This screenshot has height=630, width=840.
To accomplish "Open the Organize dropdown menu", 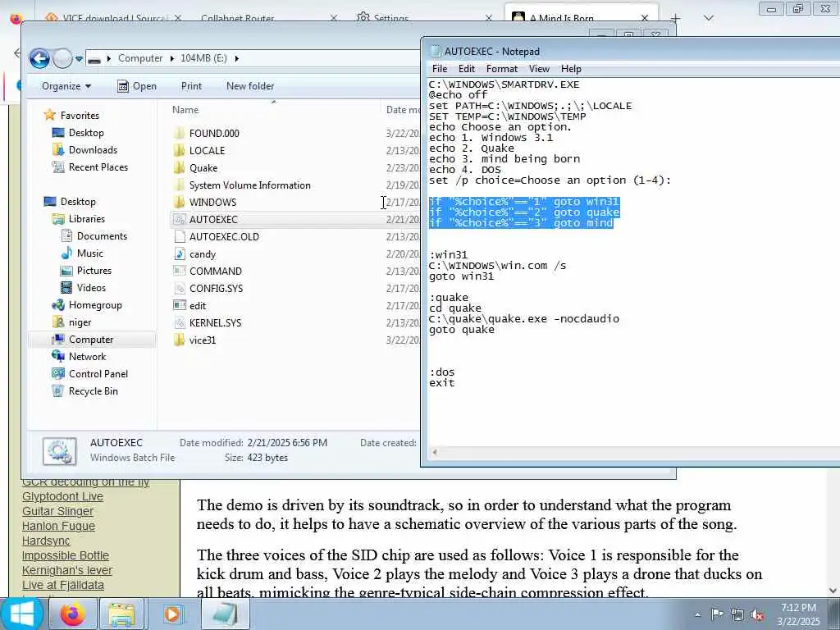I will 66,86.
